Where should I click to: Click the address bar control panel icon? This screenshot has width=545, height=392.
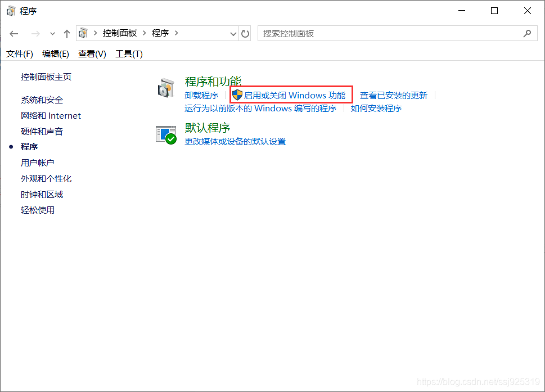83,33
